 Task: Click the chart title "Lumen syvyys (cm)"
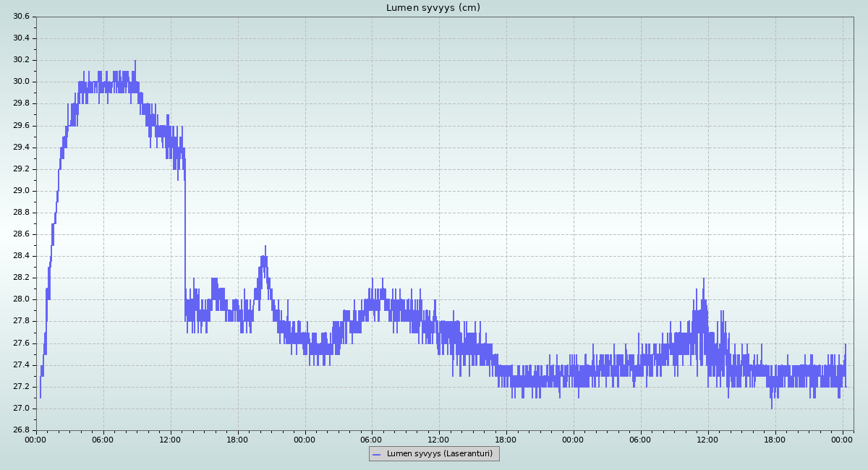point(433,8)
